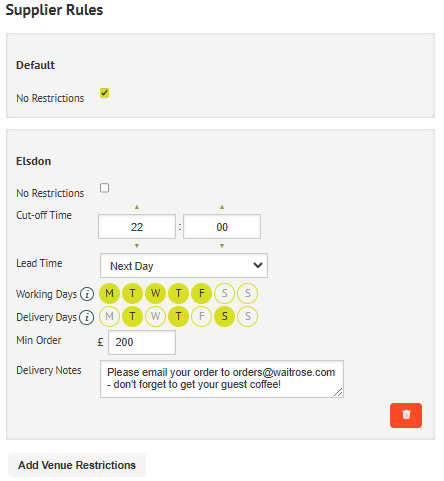Check Elsdon No Restrictions checkbox

tap(104, 188)
